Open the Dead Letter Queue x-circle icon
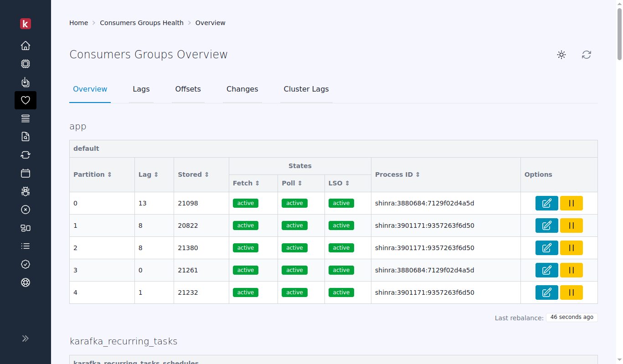 pyautogui.click(x=26, y=210)
